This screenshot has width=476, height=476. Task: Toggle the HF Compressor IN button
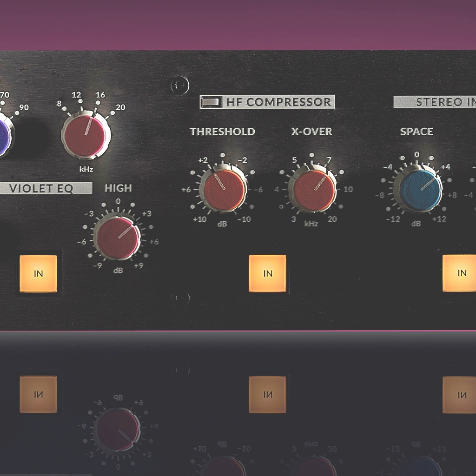click(x=267, y=273)
